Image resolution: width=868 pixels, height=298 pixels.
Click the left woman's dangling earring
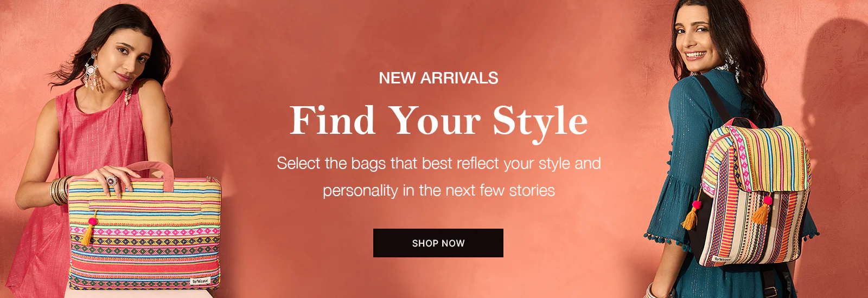coord(92,73)
